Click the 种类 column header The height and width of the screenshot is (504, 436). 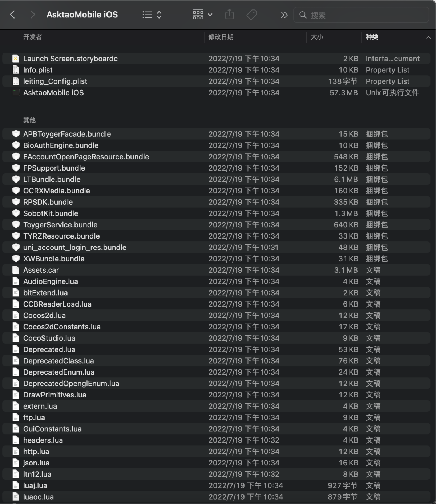point(372,37)
